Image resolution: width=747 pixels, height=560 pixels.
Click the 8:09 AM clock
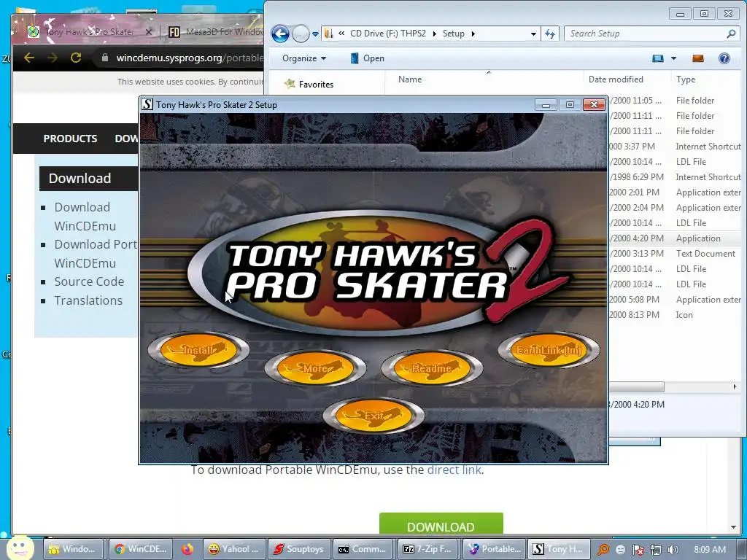click(x=710, y=550)
